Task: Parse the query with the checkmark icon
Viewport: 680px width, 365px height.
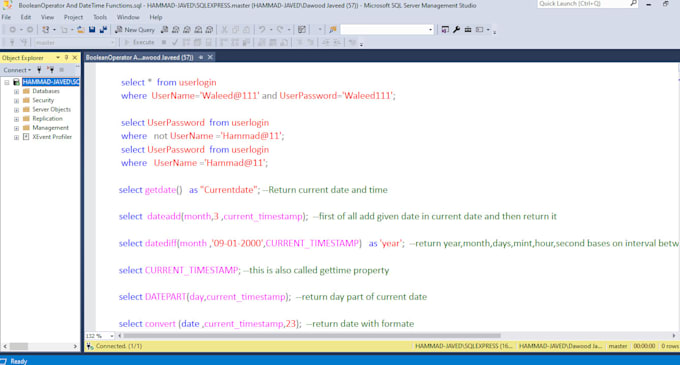Action: coord(175,42)
